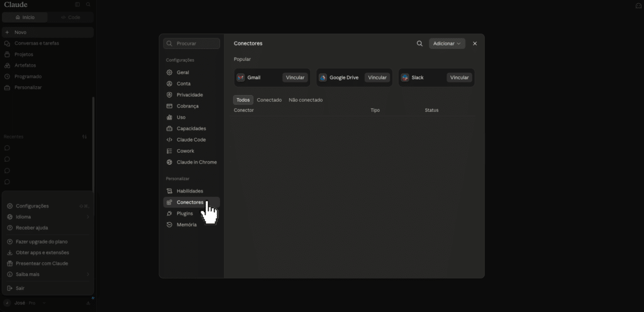Open Programado in the sidebar
Image resolution: width=644 pixels, height=312 pixels.
48,76
